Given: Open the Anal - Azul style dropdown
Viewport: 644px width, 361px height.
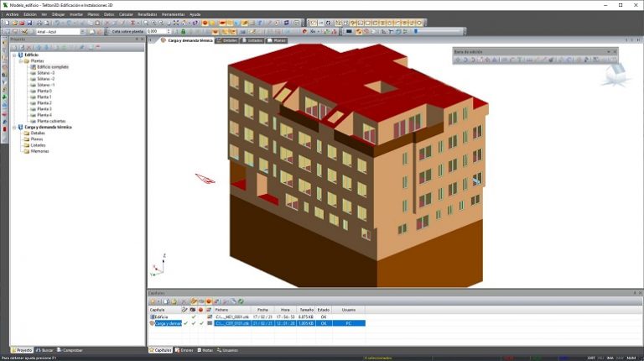Looking at the screenshot, I should tap(82, 32).
